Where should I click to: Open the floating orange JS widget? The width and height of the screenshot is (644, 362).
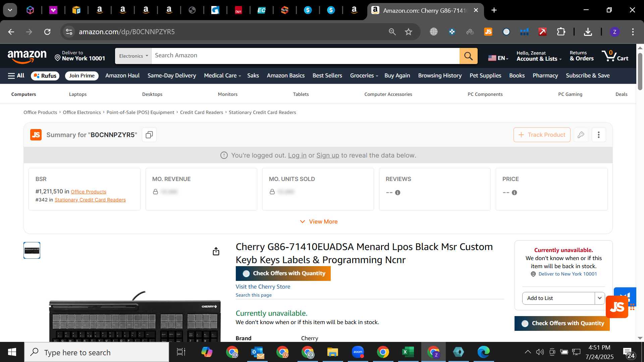[x=617, y=307]
